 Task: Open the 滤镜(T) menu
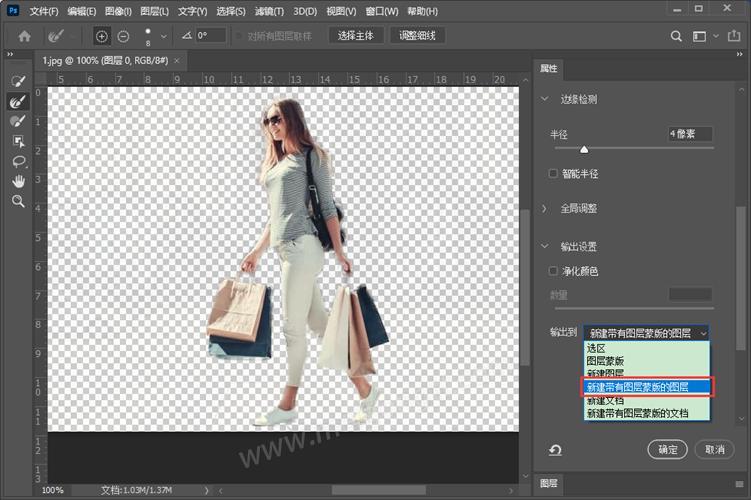[x=269, y=11]
